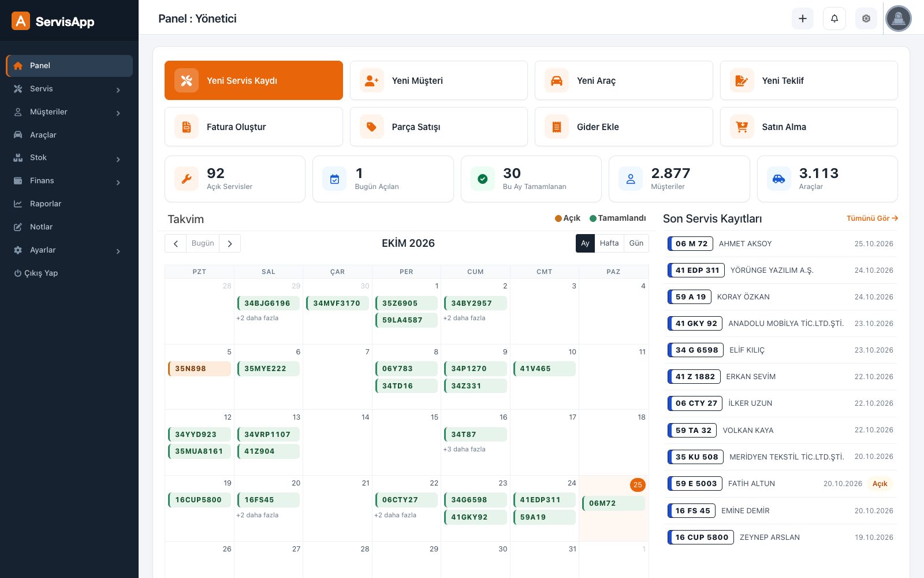Viewport: 924px width, 578px height.
Task: Click the Satın Alma cart icon
Action: click(x=742, y=127)
